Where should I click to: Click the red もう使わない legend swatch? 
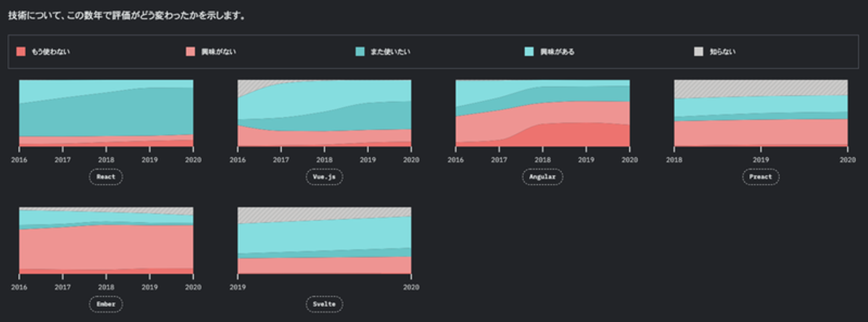[21, 52]
